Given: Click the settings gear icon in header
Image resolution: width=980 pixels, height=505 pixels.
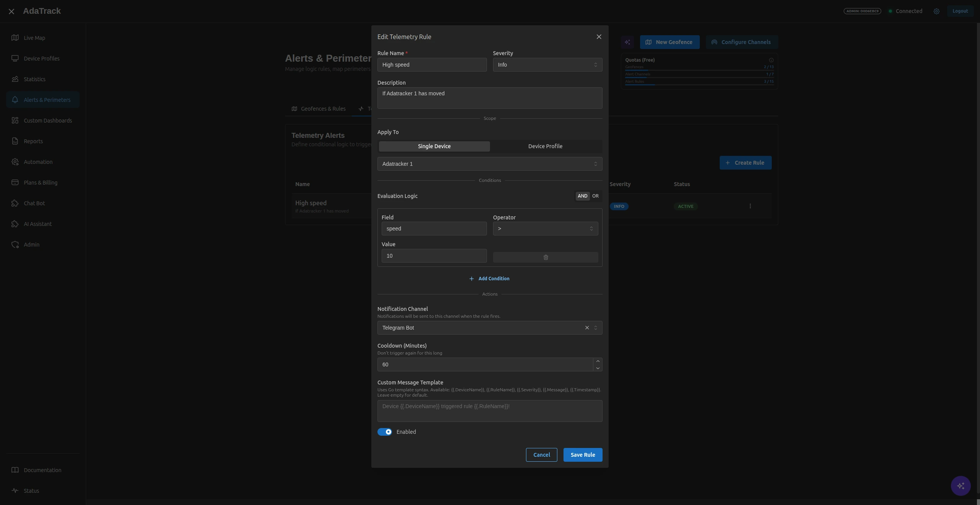Looking at the screenshot, I should click(x=936, y=11).
